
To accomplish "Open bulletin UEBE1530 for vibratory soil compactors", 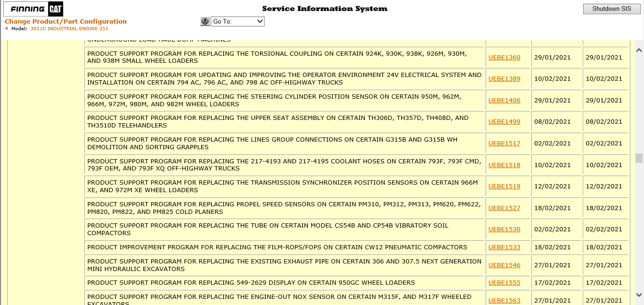I will (x=504, y=229).
